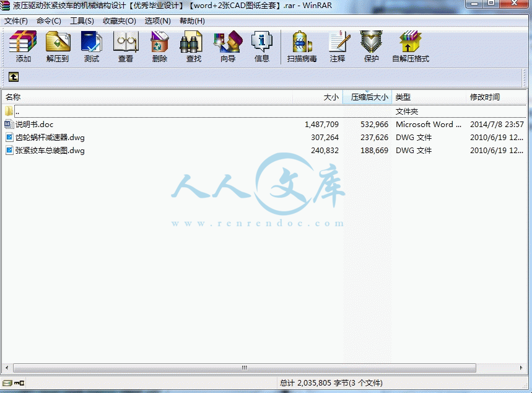This screenshot has width=532, height=393.
Task: Click the DWG icon of 张紧绞车总装图.dwg
Action: pyautogui.click(x=9, y=150)
